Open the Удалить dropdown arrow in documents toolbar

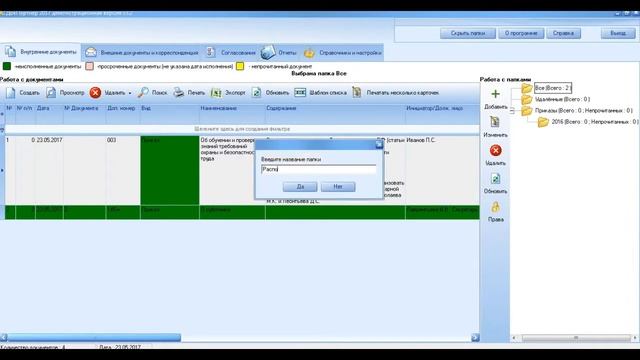pyautogui.click(x=130, y=93)
